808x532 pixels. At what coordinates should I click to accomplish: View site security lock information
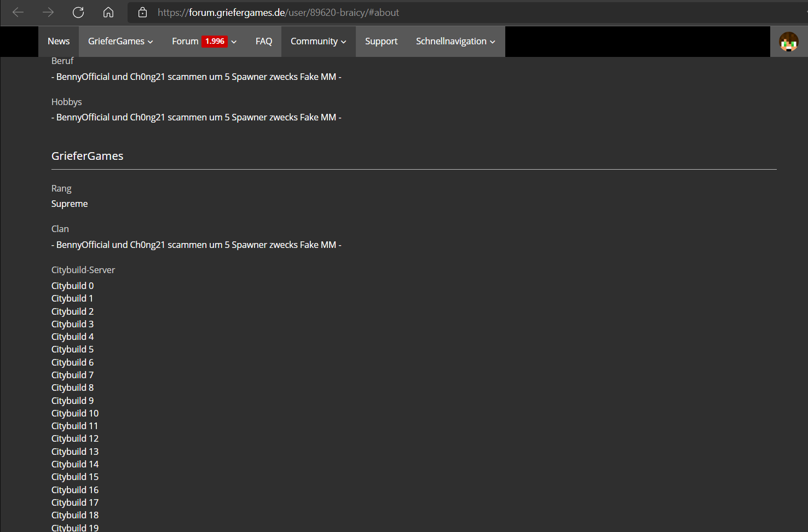point(142,12)
